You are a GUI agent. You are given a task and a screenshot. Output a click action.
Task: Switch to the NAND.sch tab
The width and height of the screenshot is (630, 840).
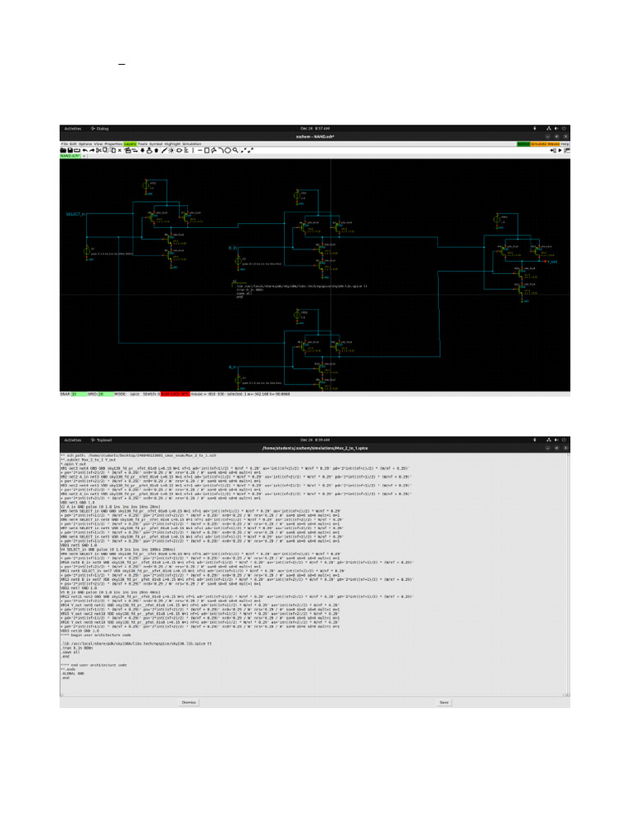69,156
